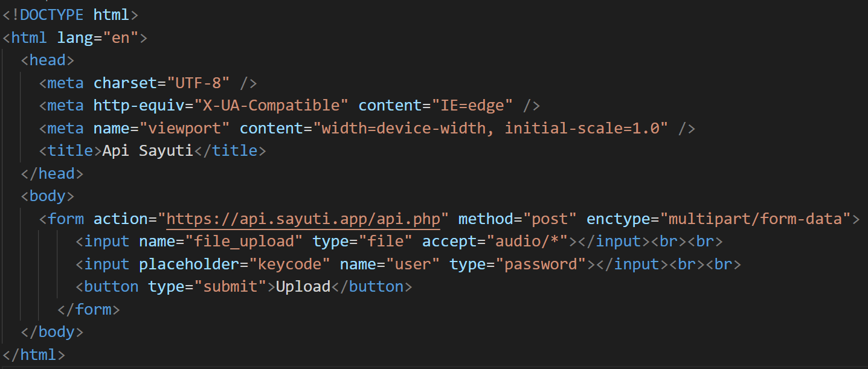This screenshot has height=369, width=868.
Task: Place cursor in the lang "en" value
Action: coord(121,37)
